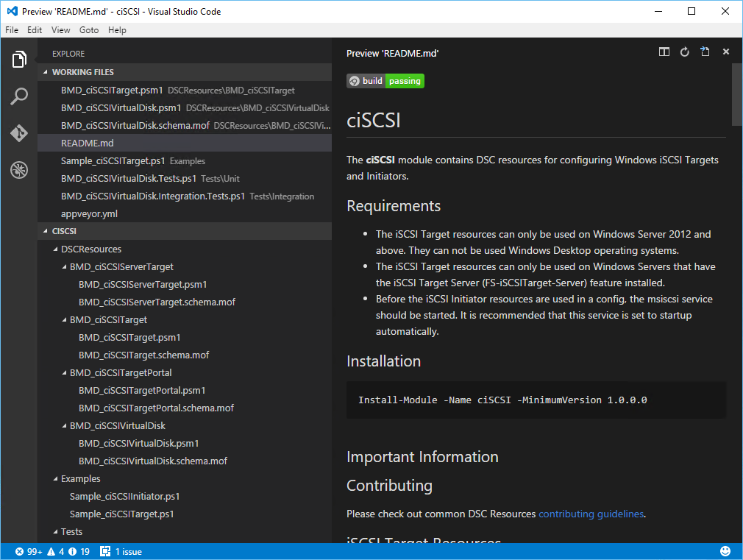Click the warnings count 4 in status bar
Screen dimensions: 743x560
coord(55,551)
